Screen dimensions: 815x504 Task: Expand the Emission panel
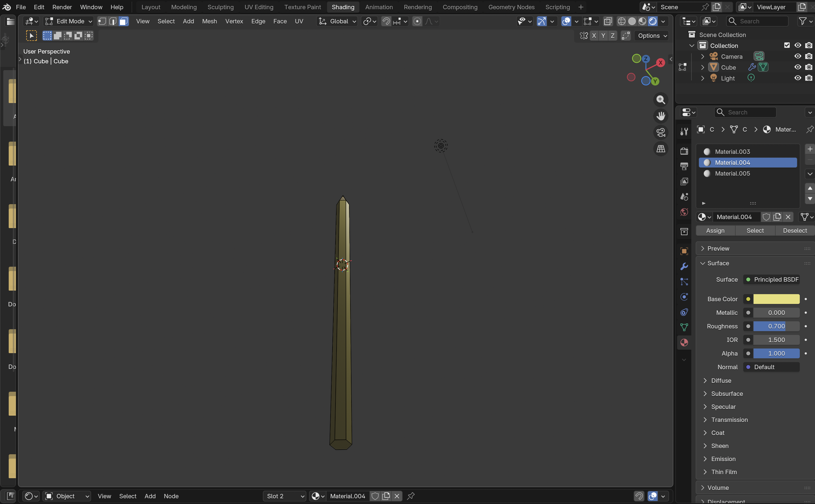tap(723, 459)
